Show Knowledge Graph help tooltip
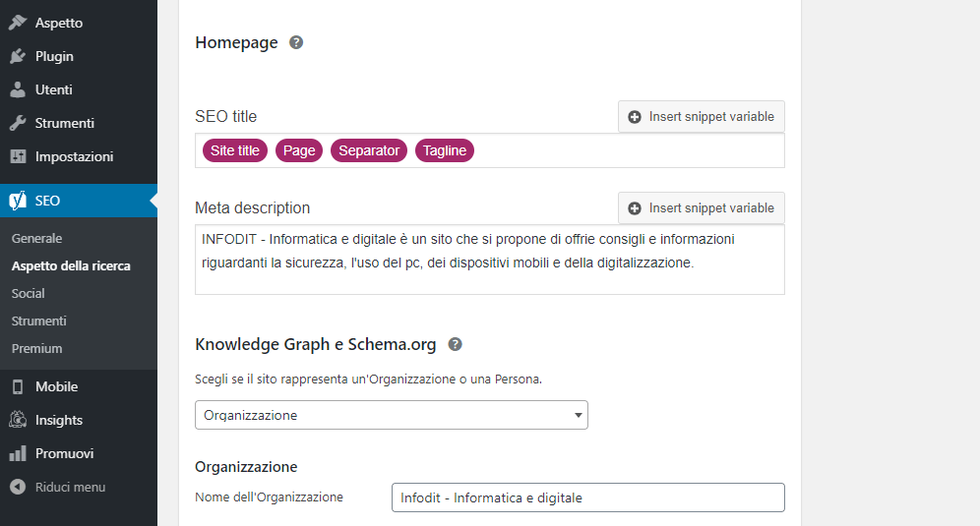The image size is (980, 526). (x=456, y=344)
